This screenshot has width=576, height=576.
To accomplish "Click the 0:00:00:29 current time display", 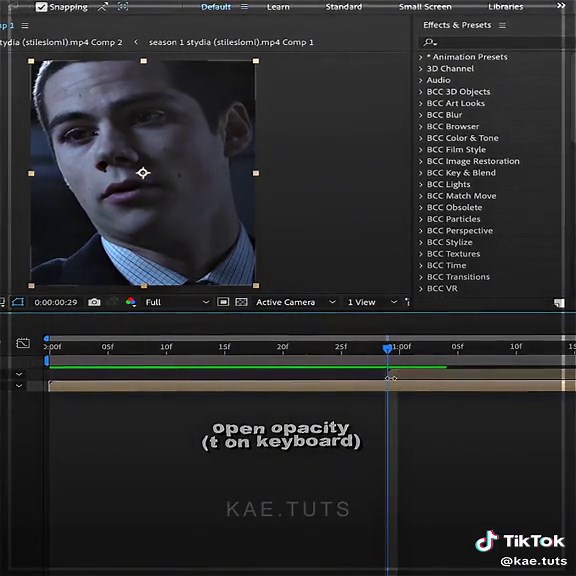I will tap(56, 302).
